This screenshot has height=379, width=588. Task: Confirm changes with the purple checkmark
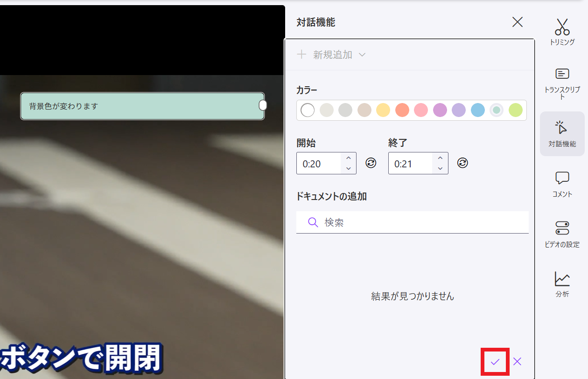click(x=494, y=361)
